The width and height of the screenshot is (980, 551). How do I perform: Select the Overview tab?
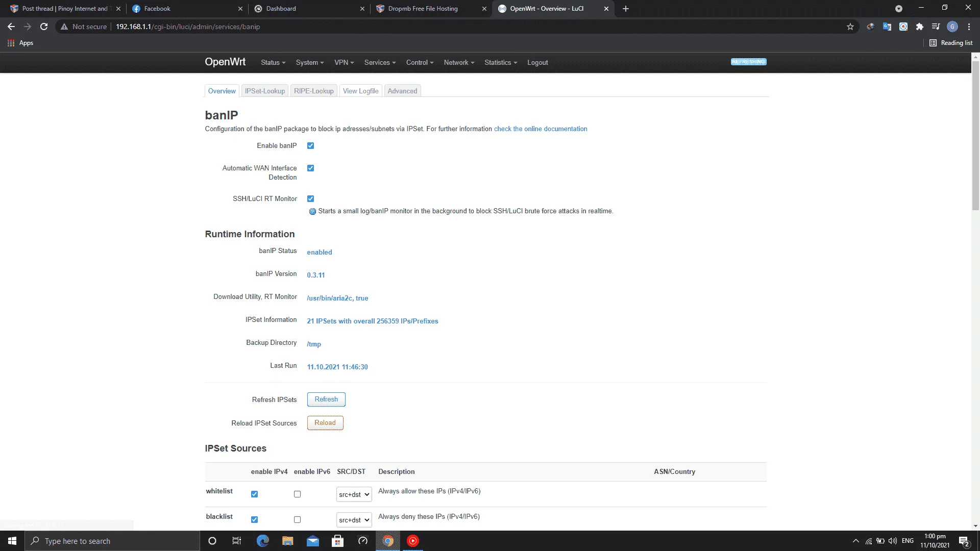pyautogui.click(x=222, y=91)
